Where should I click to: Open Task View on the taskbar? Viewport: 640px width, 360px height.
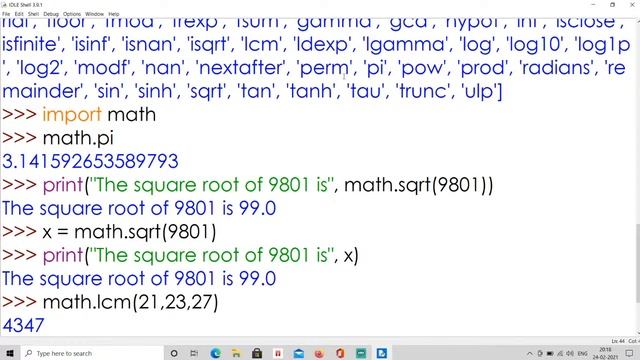coord(194,353)
